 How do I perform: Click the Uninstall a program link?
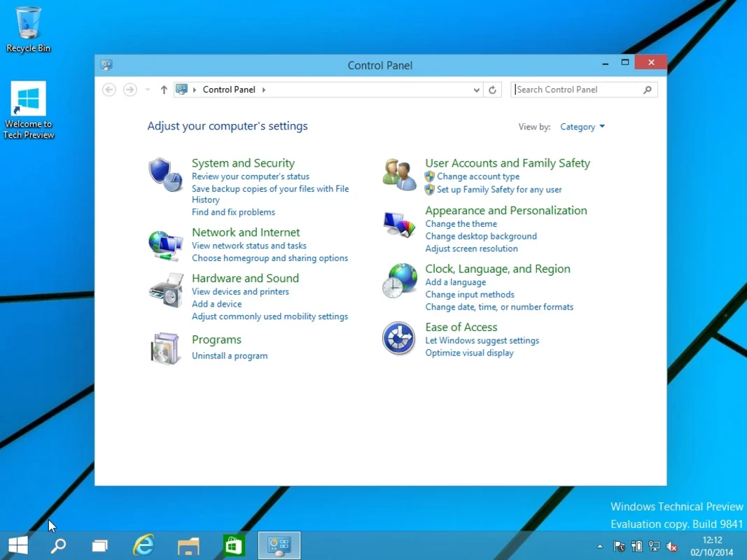click(230, 356)
